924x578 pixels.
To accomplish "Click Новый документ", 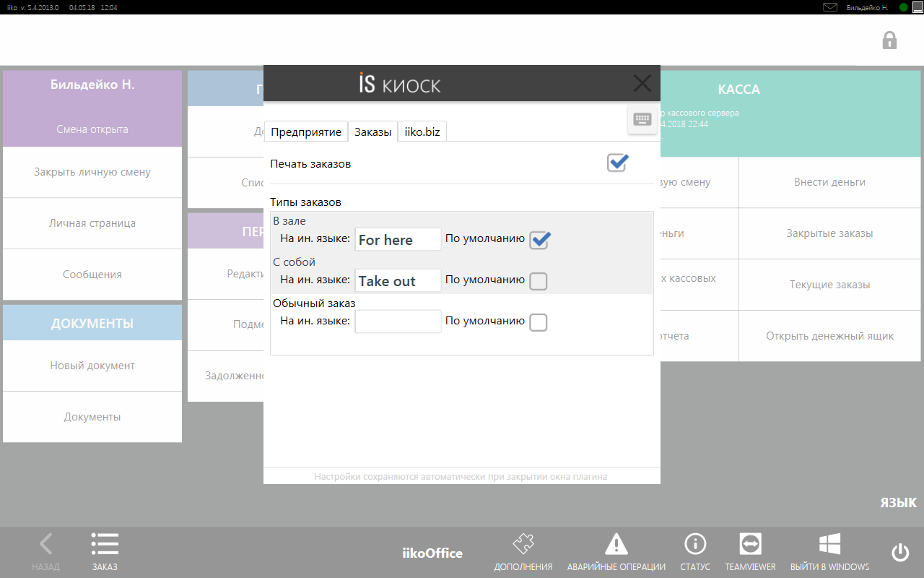I will click(92, 366).
